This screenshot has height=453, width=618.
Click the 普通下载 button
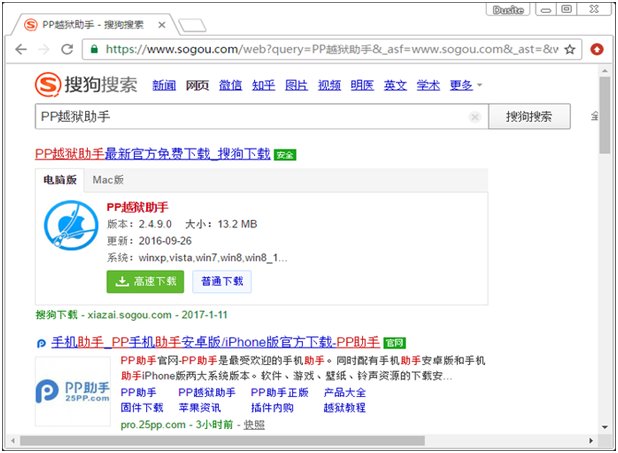tap(222, 281)
